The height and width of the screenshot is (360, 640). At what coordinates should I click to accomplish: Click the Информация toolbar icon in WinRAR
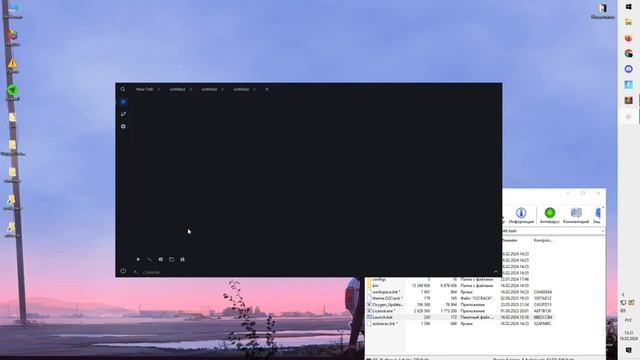click(521, 216)
